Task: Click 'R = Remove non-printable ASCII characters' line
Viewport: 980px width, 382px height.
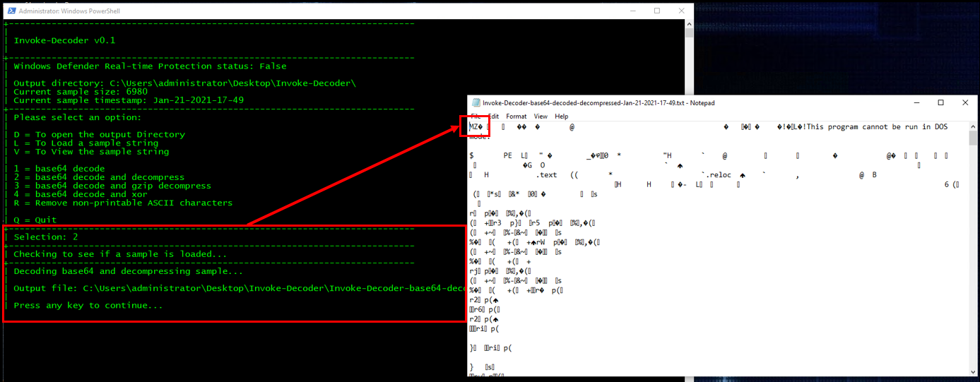Action: point(123,203)
